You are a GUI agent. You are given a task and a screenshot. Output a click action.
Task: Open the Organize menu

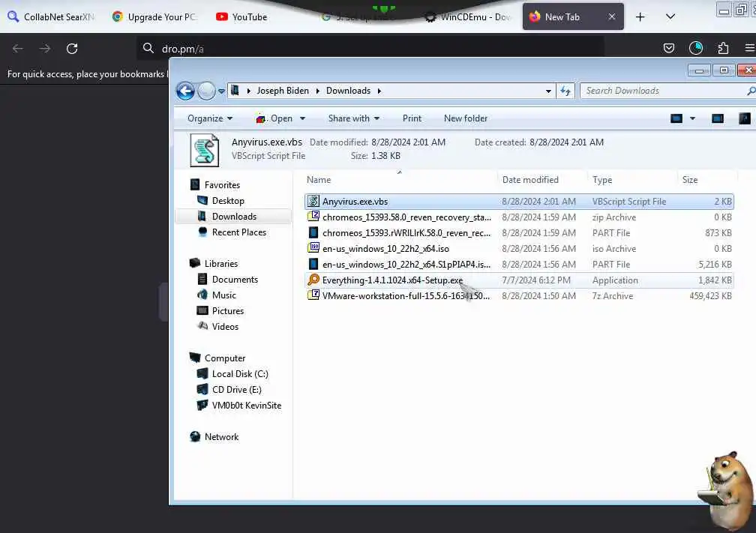pos(210,118)
